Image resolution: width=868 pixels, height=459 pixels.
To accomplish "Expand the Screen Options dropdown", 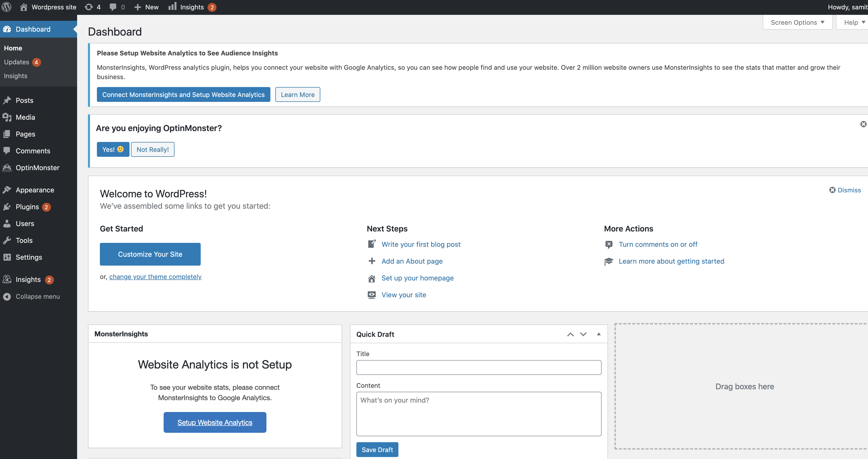I will point(797,23).
